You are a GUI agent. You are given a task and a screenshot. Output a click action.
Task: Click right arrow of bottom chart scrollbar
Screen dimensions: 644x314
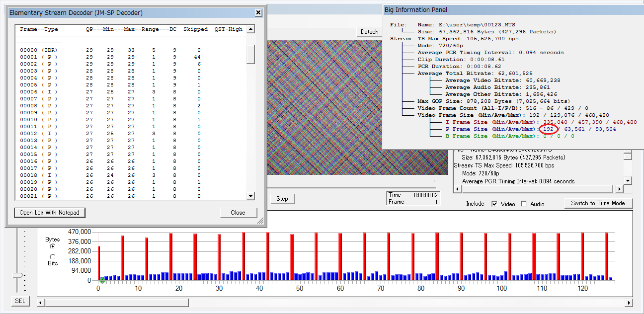(x=629, y=303)
